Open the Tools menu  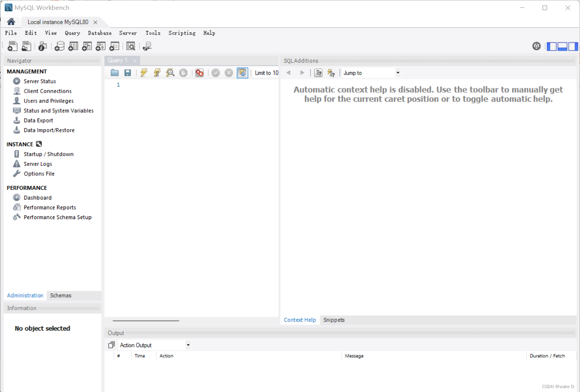pyautogui.click(x=153, y=33)
